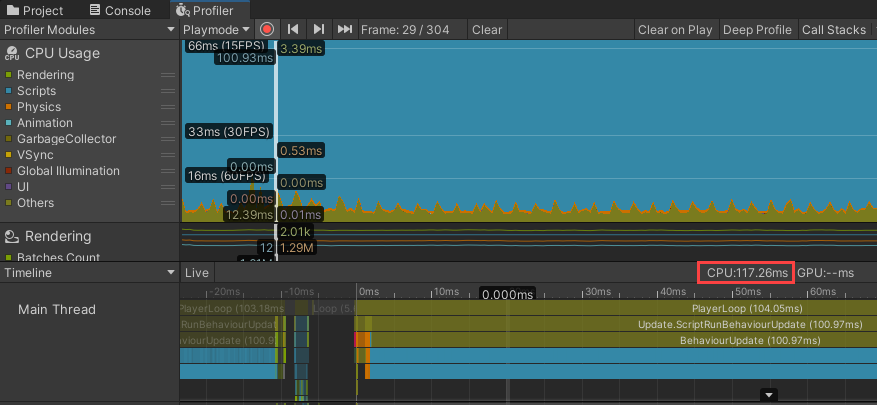877x405 pixels.
Task: Click the record button in Profiler toolbar
Action: pyautogui.click(x=267, y=30)
